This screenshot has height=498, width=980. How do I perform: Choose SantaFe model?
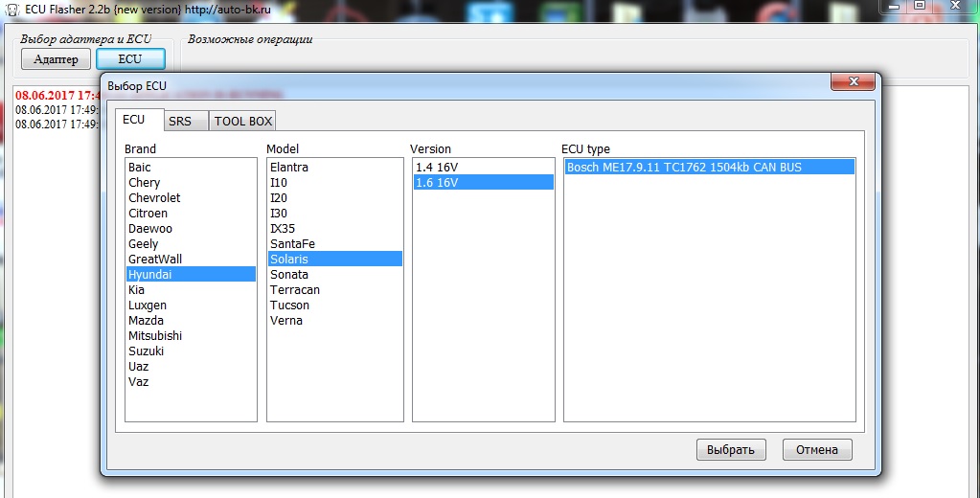pos(335,243)
